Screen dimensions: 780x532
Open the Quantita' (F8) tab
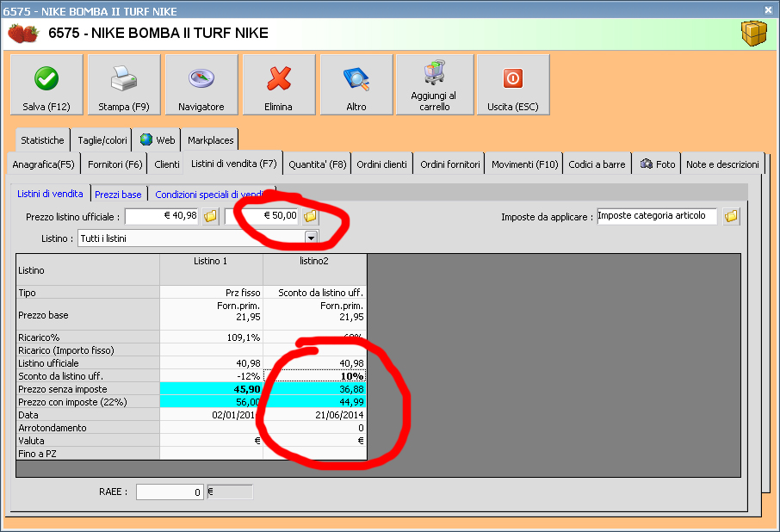point(318,164)
